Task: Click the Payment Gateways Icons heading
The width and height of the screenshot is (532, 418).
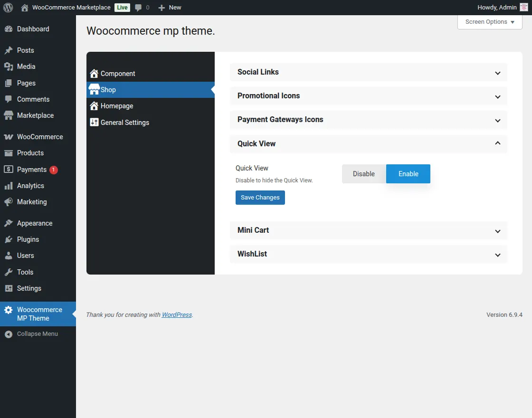Action: [280, 119]
